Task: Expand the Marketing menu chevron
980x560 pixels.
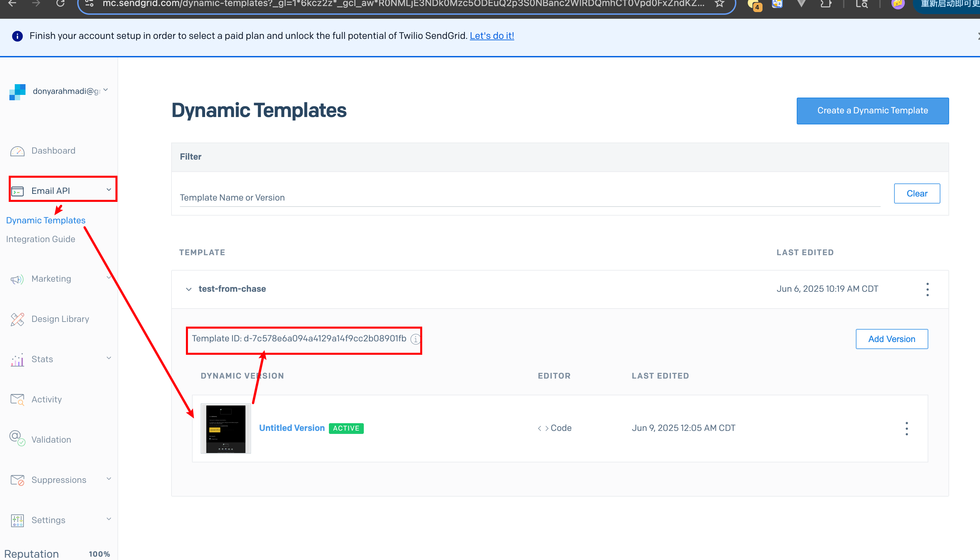Action: click(x=108, y=278)
